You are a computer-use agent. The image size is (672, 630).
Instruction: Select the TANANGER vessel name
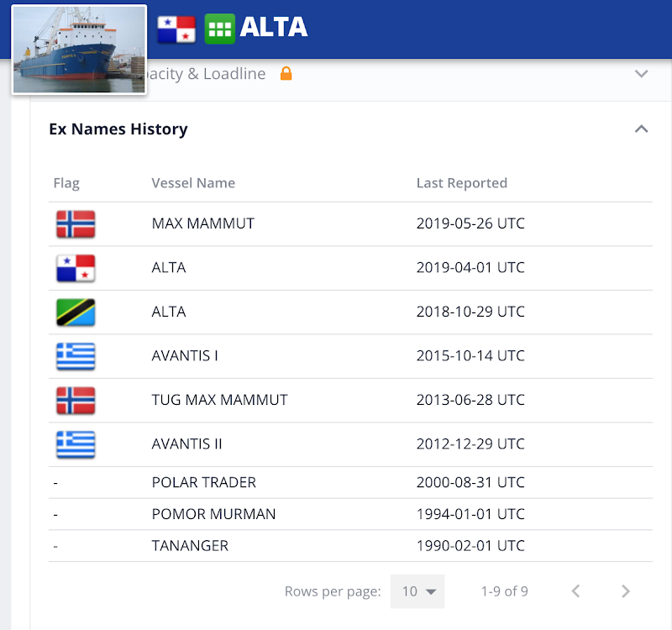(190, 546)
